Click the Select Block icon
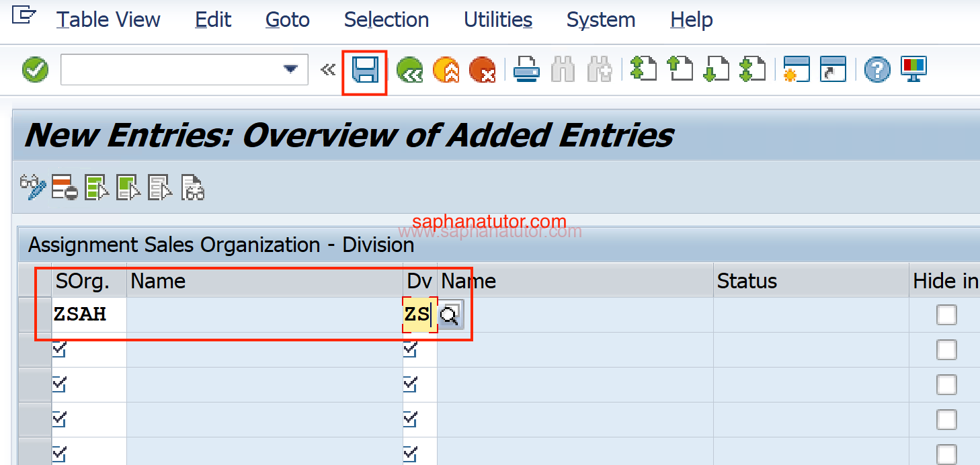The height and width of the screenshot is (465, 980). [x=128, y=188]
